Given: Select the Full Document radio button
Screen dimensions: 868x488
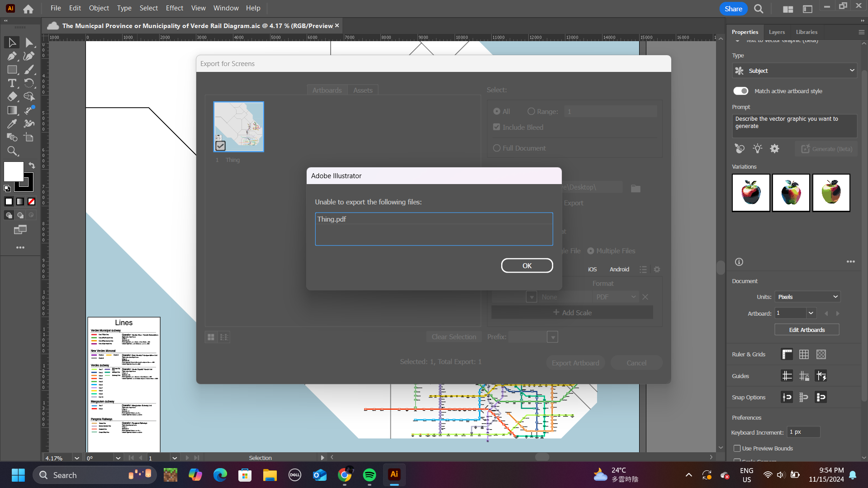Looking at the screenshot, I should click(x=497, y=148).
